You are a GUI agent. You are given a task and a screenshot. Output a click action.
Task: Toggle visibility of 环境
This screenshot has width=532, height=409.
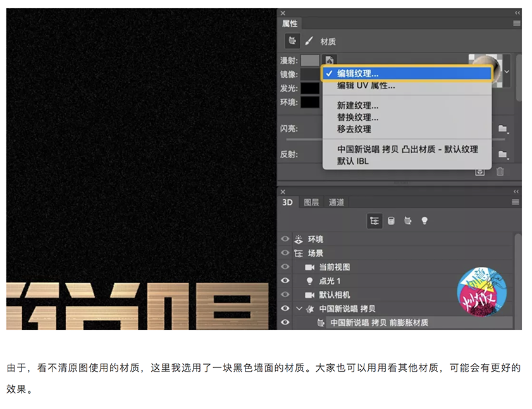click(285, 239)
